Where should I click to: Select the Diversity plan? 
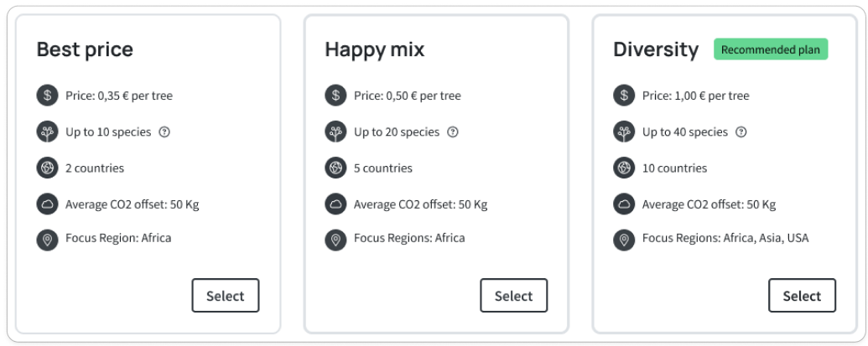tap(802, 296)
